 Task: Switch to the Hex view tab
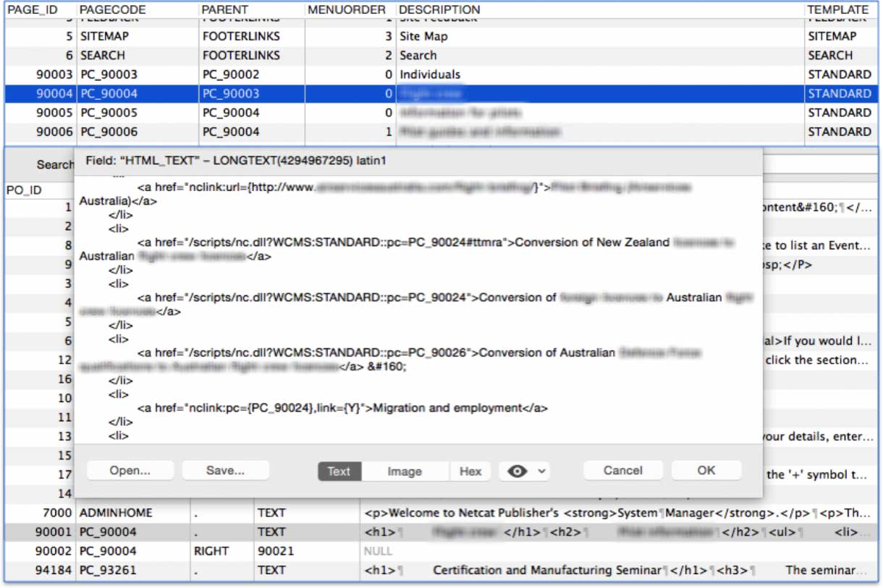[470, 471]
